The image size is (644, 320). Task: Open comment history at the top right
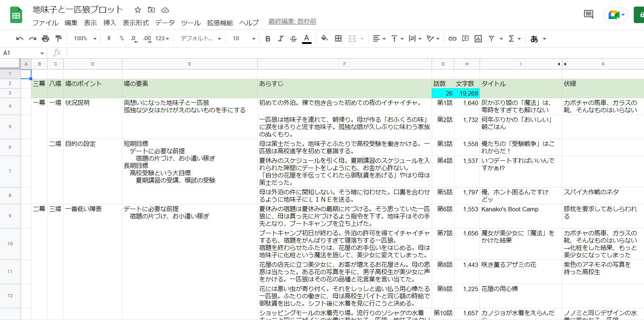click(588, 15)
